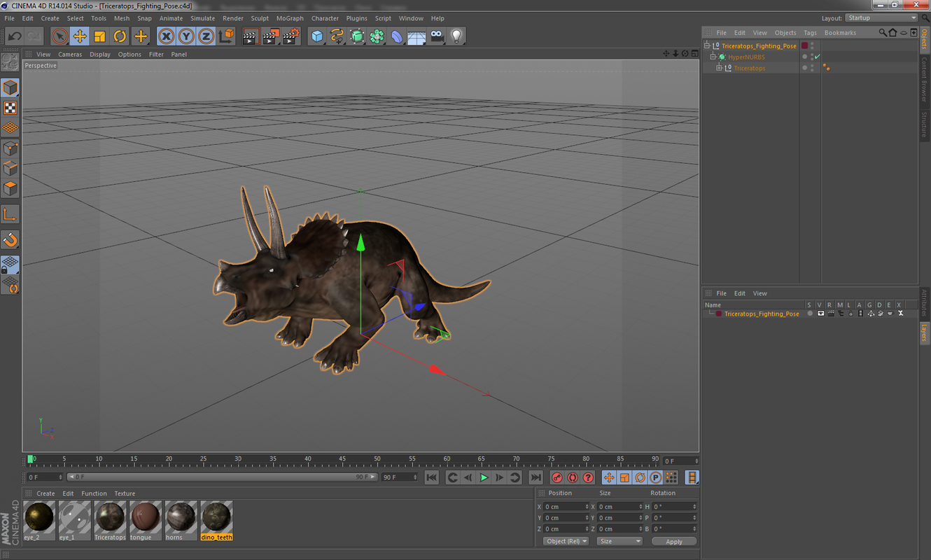Click the Undo arrow icon
Viewport: 931px width, 560px height.
pyautogui.click(x=15, y=36)
